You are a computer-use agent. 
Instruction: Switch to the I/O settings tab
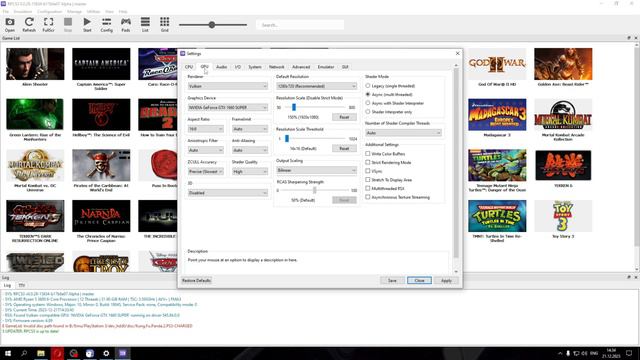click(238, 67)
